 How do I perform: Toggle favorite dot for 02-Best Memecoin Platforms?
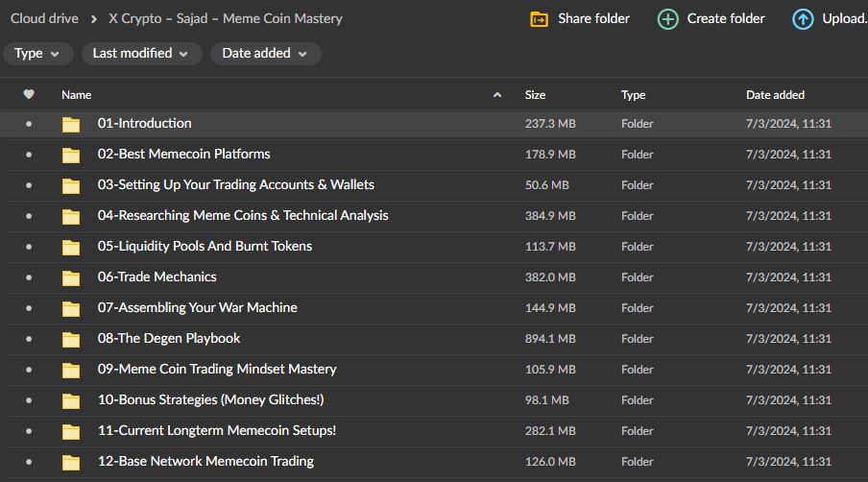29,155
